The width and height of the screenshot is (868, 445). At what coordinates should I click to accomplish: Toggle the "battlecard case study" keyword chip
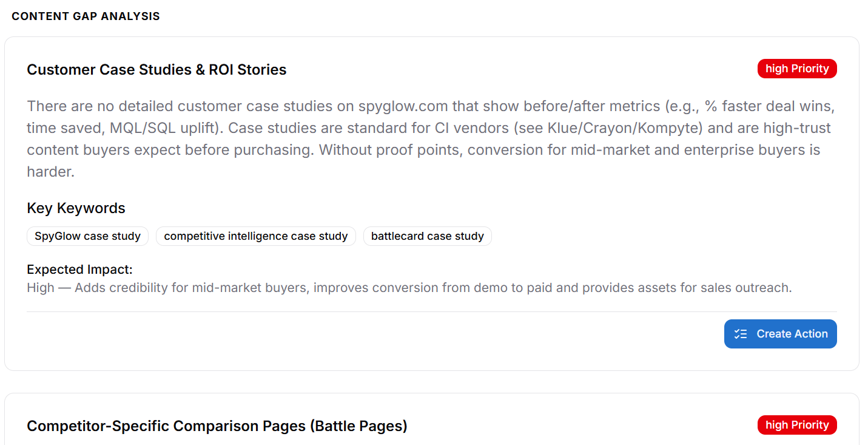427,236
